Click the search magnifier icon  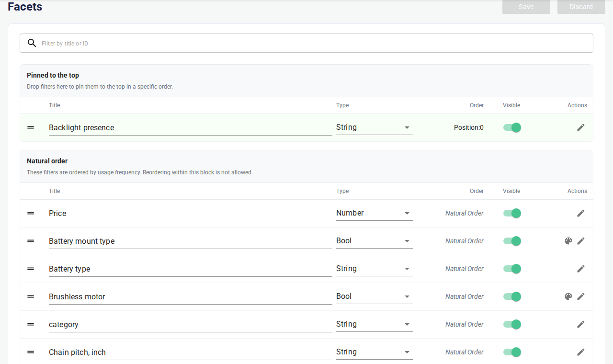[32, 43]
